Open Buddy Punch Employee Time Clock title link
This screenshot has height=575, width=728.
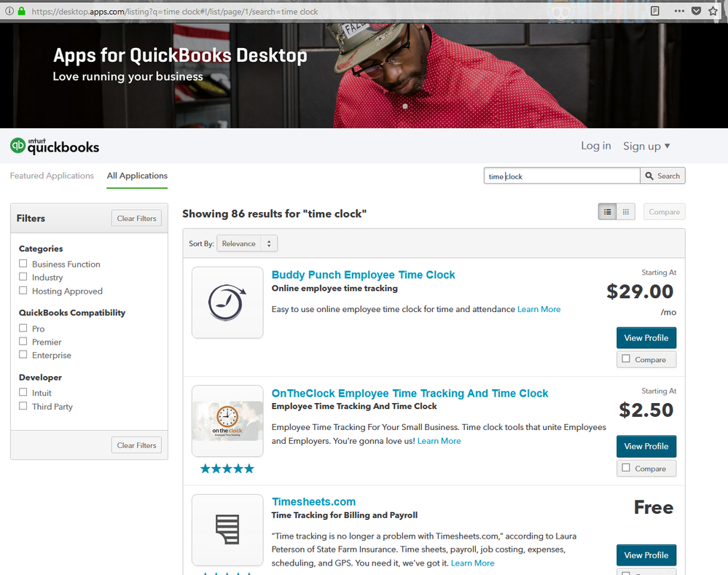pos(363,275)
